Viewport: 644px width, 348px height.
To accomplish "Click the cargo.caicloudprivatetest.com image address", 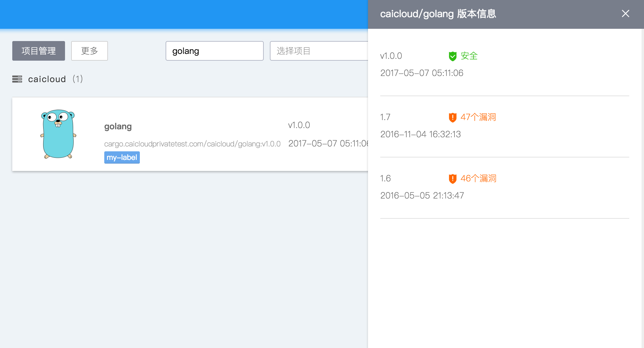I will 192,144.
